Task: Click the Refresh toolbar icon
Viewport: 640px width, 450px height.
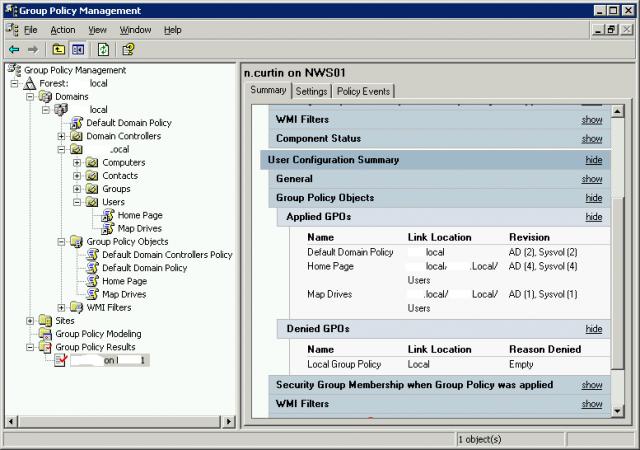Action: click(x=103, y=49)
